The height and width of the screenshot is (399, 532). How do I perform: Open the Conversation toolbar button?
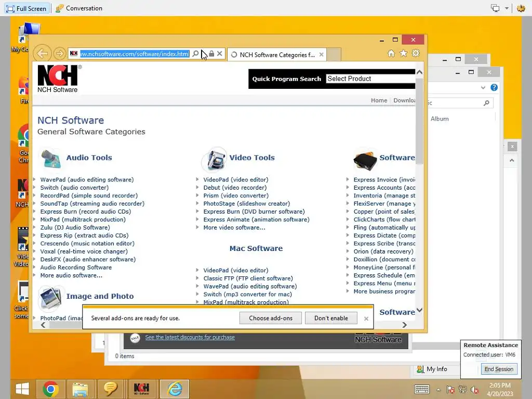pos(79,8)
